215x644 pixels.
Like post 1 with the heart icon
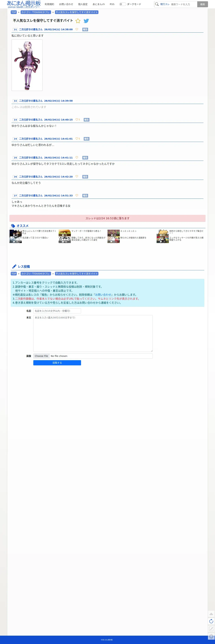pos(77,29)
